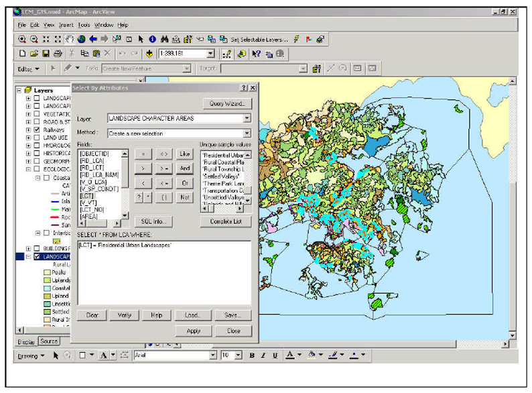
Task: Click the Peaks legend color swatch
Action: point(47,272)
